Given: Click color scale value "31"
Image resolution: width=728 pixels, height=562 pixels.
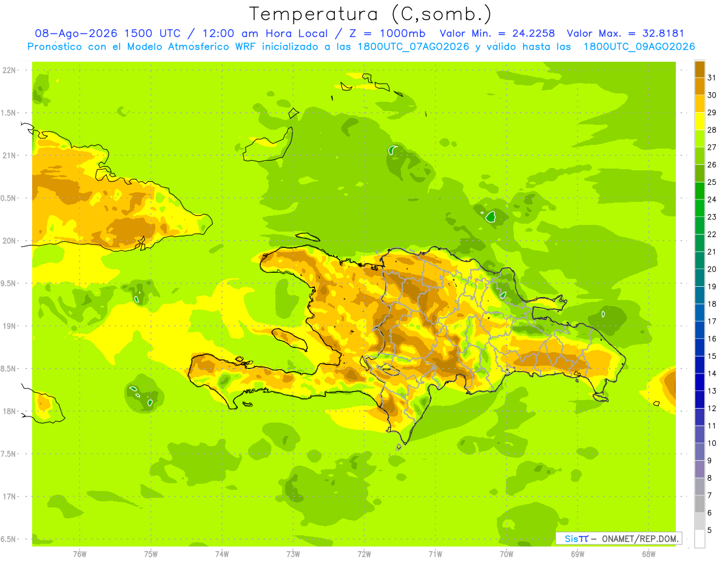Looking at the screenshot, I should (712, 77).
